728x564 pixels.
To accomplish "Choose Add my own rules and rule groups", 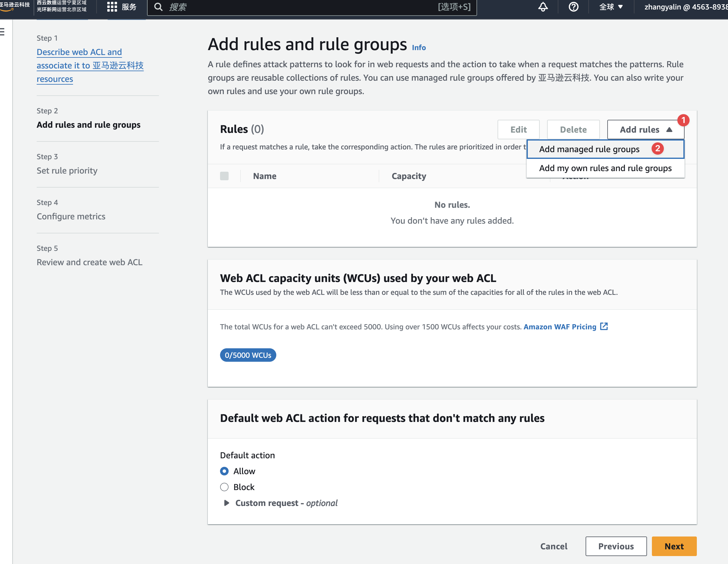I will (x=605, y=168).
